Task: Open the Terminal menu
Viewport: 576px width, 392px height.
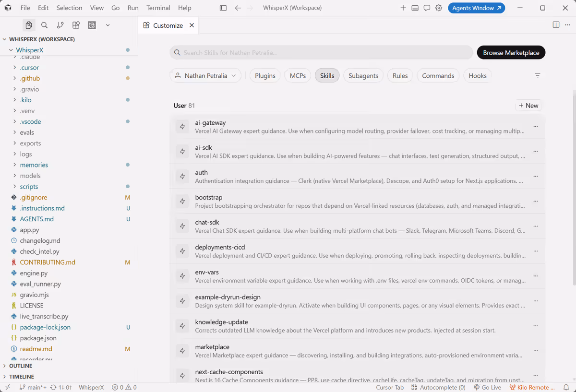Action: point(158,8)
